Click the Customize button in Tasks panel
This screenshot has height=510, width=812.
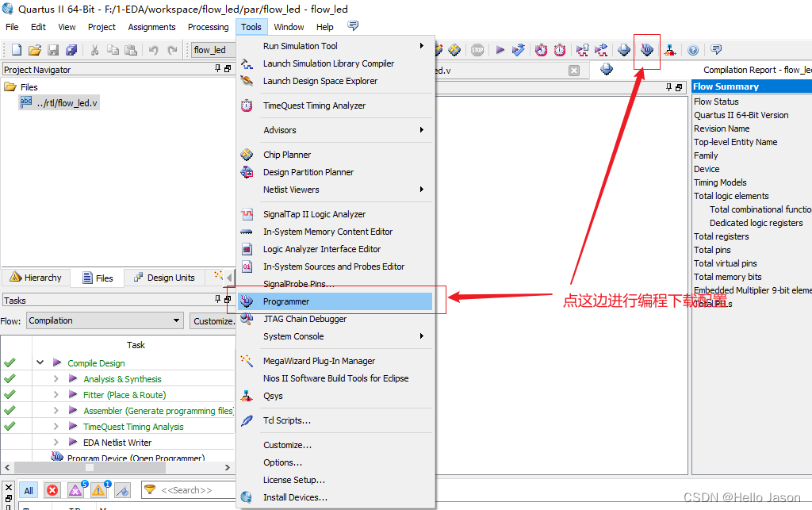pos(213,321)
